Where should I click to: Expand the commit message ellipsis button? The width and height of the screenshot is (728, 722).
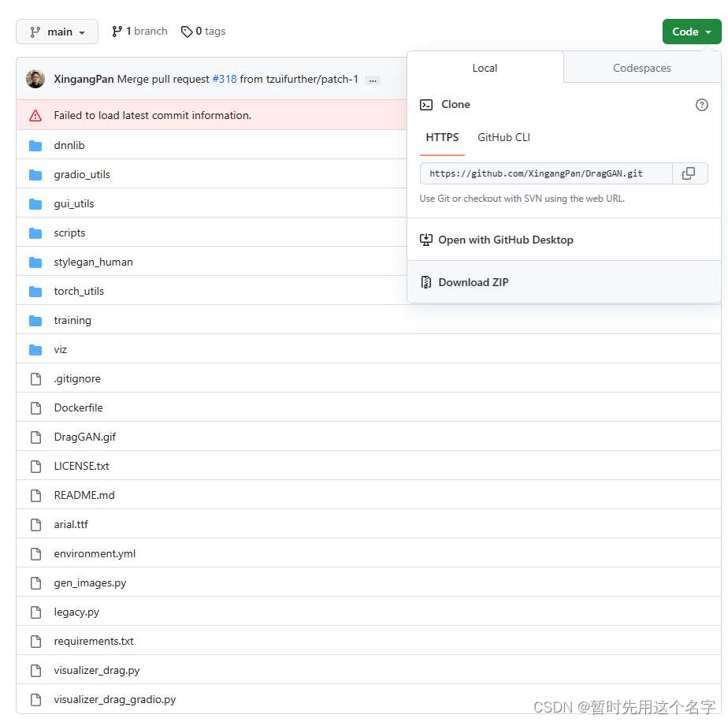(373, 80)
